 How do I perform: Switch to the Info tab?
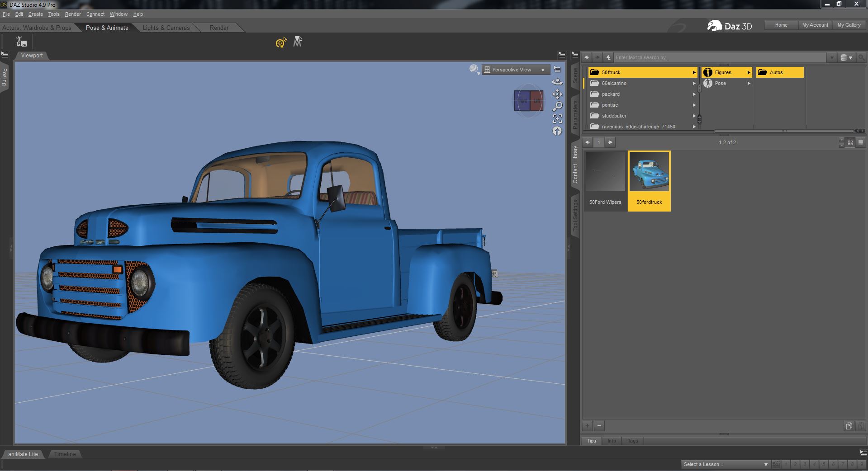(612, 441)
